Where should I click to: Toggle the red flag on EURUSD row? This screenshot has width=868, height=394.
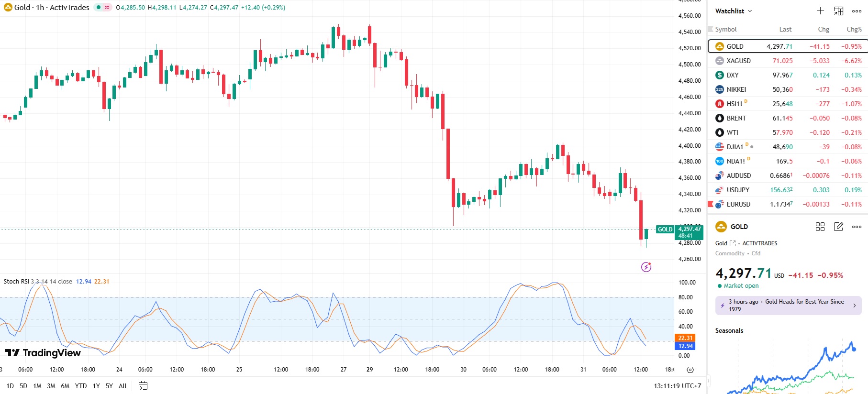tap(711, 204)
